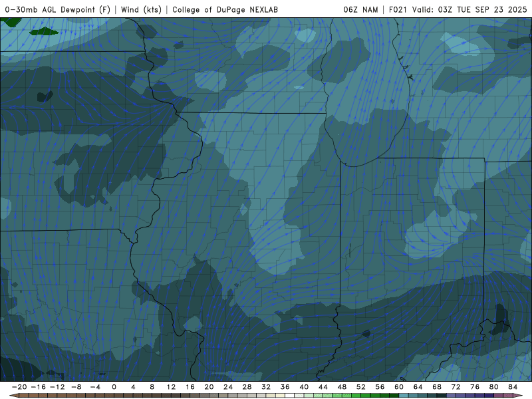Click the 72 label on the scale

coord(456,387)
